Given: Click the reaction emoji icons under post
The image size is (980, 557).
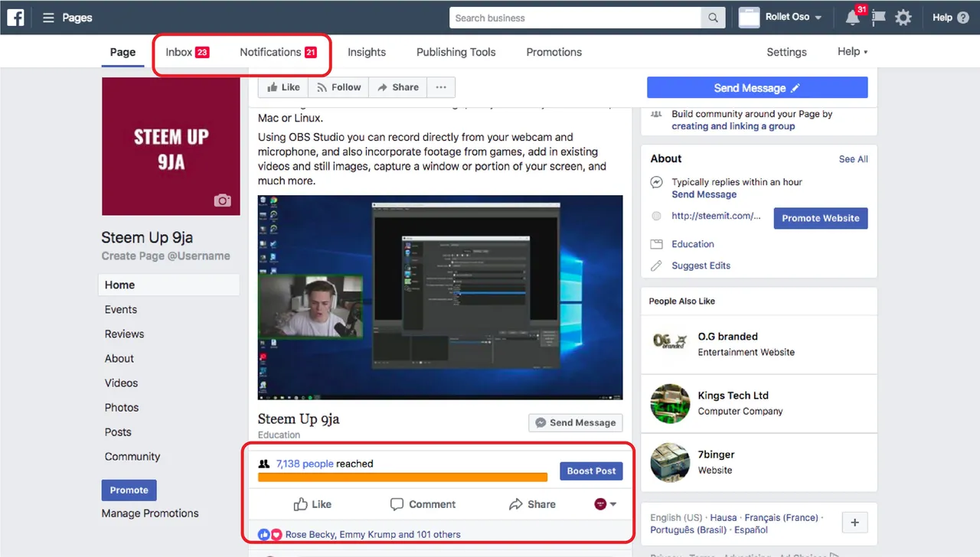Looking at the screenshot, I should 270,534.
